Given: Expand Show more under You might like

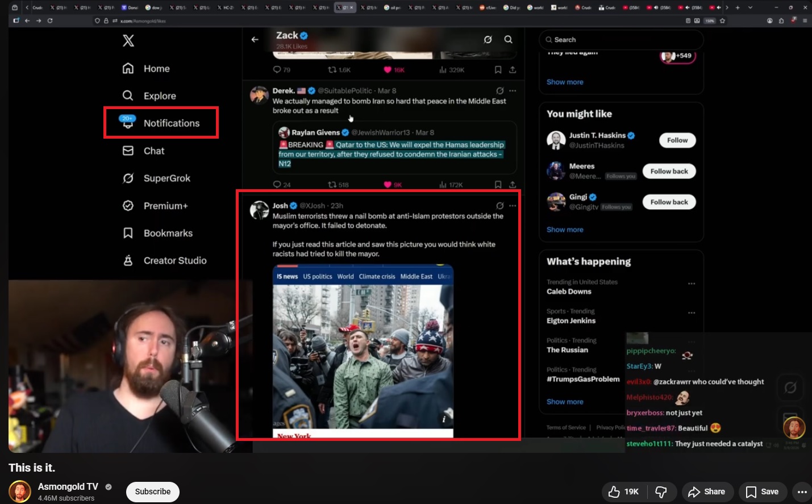Looking at the screenshot, I should pyautogui.click(x=565, y=230).
